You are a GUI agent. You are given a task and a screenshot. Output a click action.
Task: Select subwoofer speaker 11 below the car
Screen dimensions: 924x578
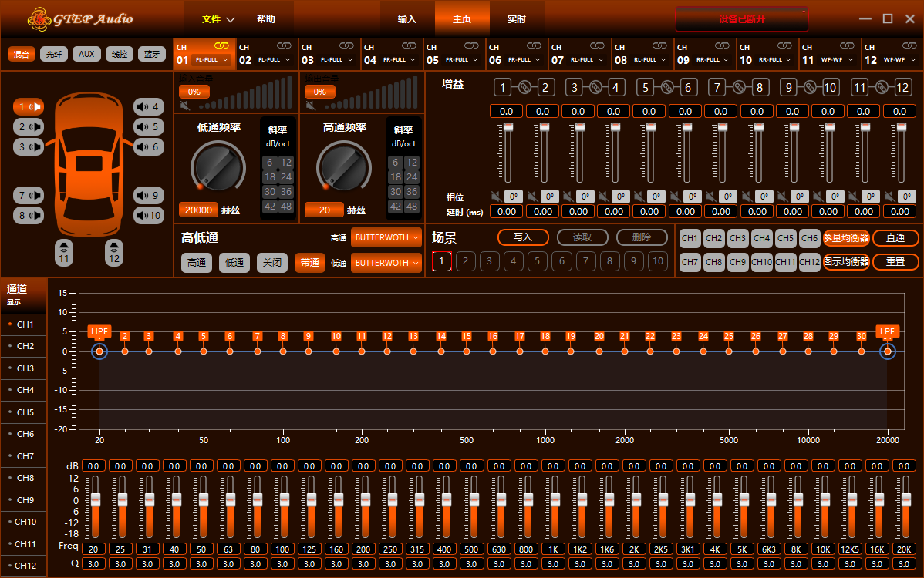64,252
